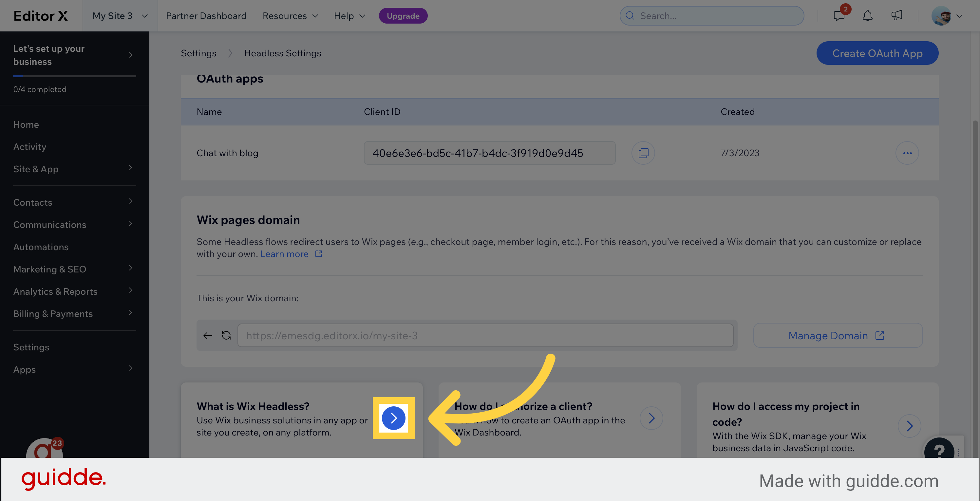Open the notifications bell
This screenshot has width=980, height=501.
[x=867, y=16]
